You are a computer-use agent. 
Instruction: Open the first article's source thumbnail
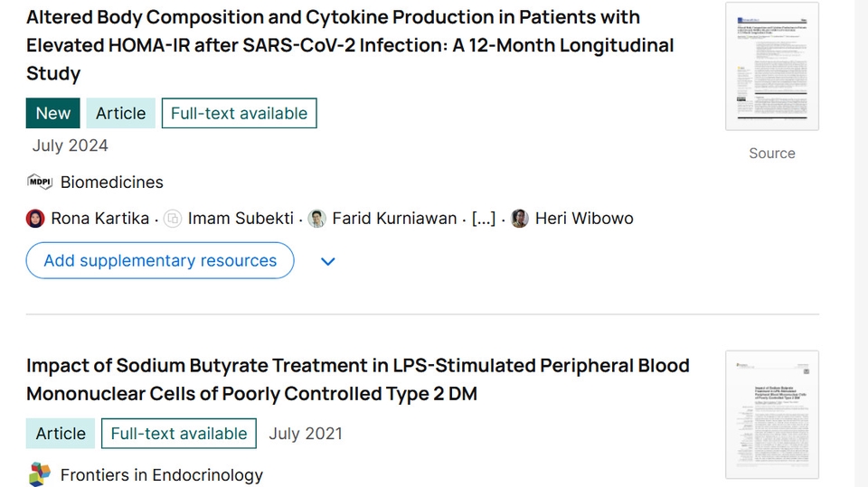tap(772, 67)
